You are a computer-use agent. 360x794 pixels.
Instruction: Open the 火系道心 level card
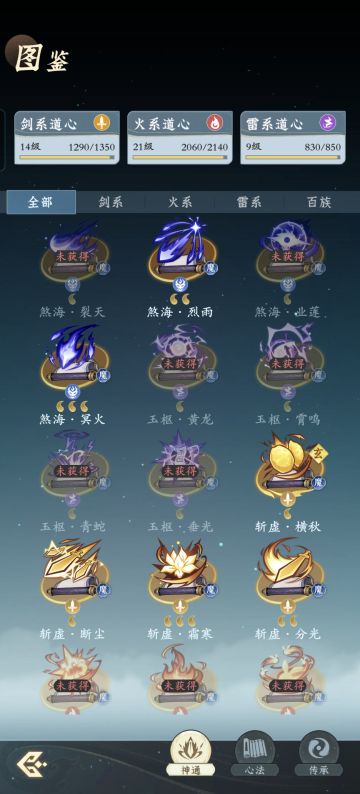coord(180,138)
